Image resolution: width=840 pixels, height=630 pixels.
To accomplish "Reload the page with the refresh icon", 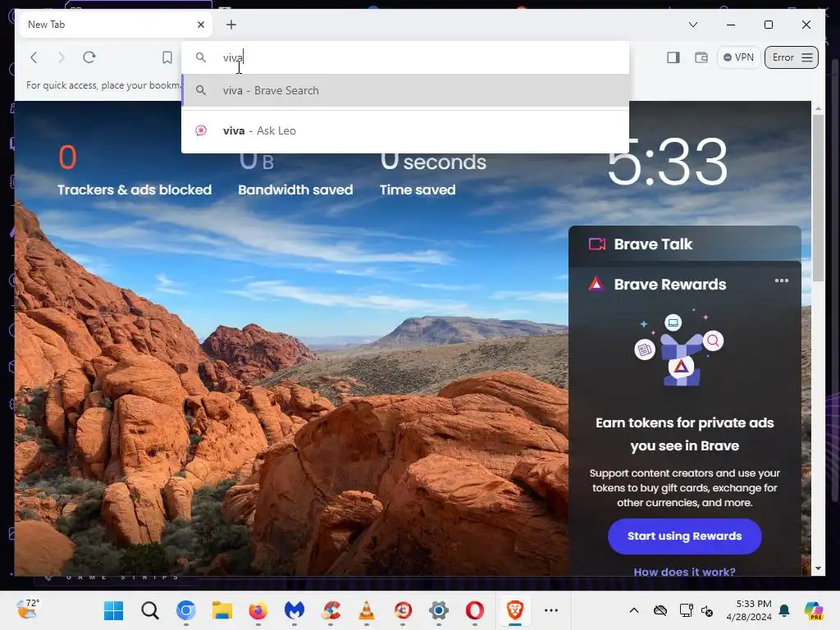I will [x=89, y=57].
